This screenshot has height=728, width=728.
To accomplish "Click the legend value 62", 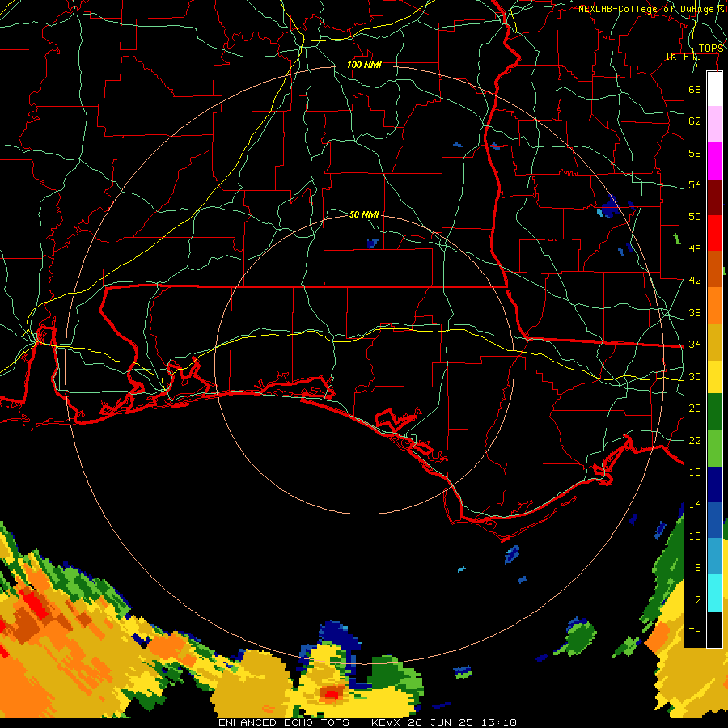I will (695, 121).
